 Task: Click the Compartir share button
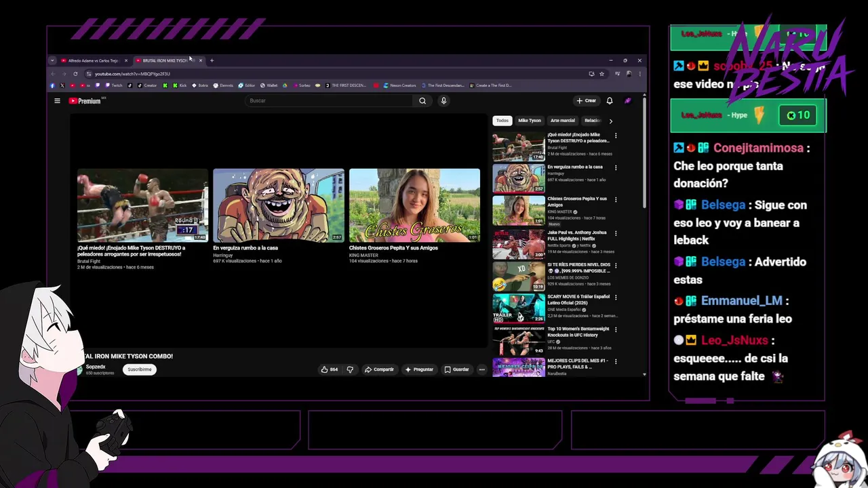[379, 369]
